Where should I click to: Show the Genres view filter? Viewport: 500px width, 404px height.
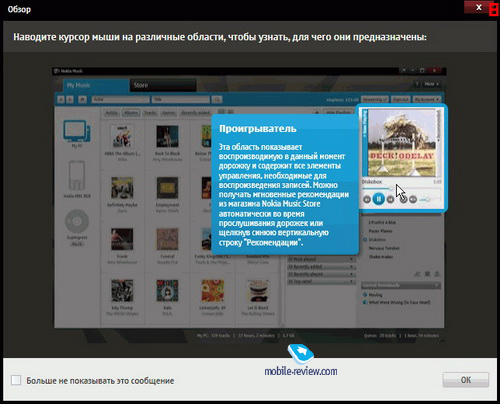pos(168,113)
